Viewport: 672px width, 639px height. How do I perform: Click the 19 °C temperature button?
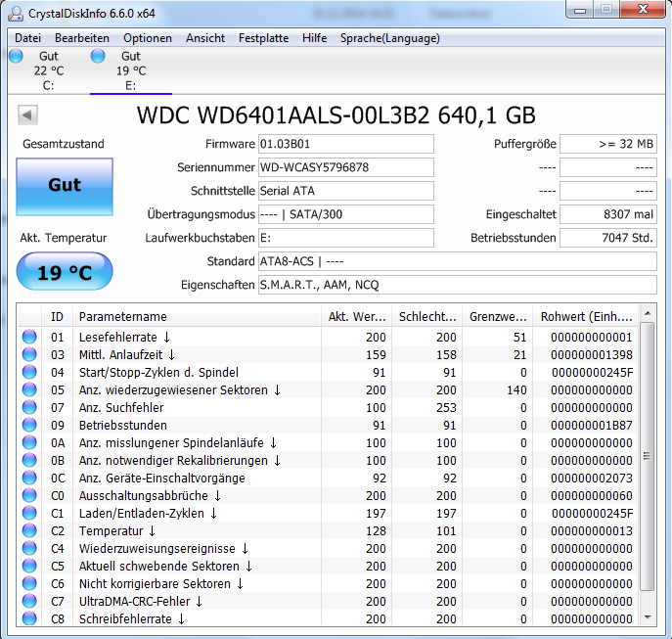(x=65, y=271)
